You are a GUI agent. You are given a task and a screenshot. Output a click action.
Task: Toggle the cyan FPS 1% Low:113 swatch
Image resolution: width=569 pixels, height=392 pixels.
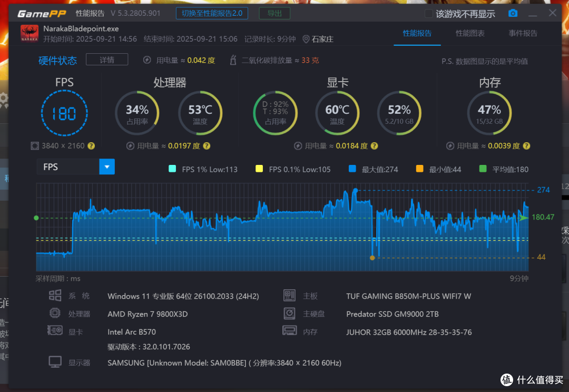172,169
